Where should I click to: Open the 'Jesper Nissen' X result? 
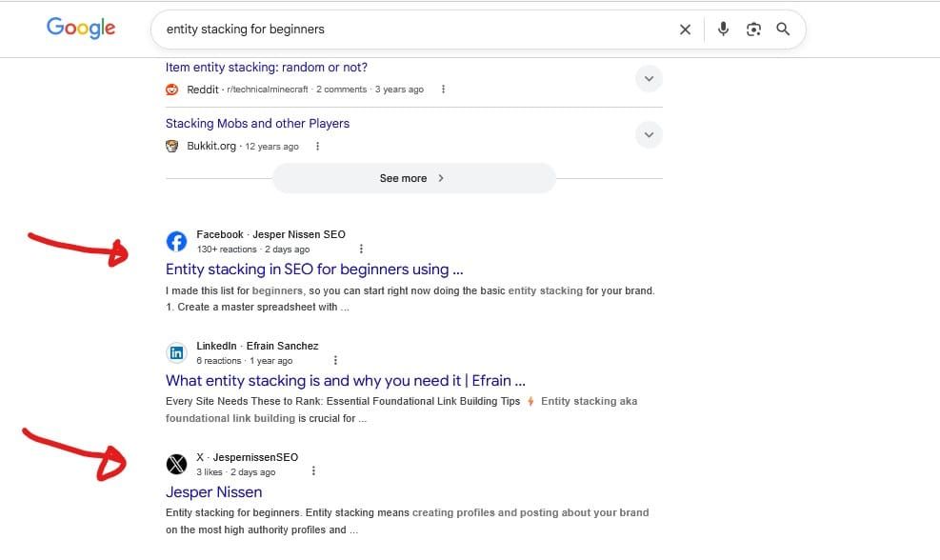point(213,492)
